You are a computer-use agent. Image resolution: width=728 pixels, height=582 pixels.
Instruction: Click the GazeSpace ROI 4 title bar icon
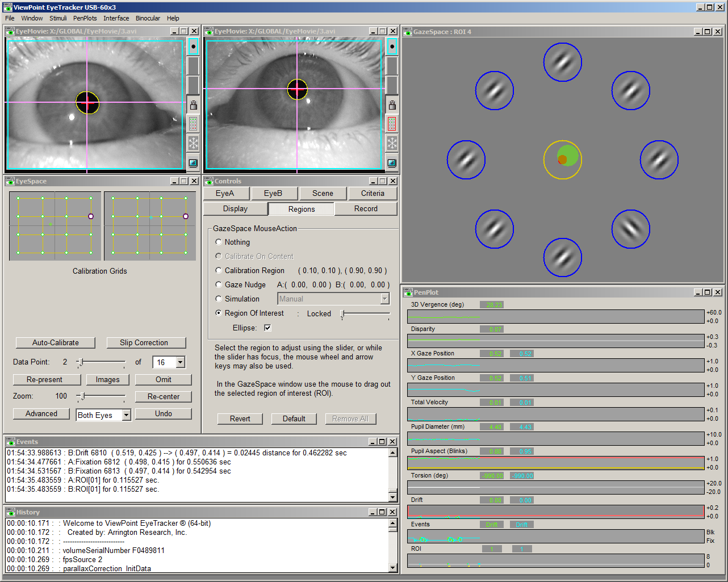tap(407, 32)
